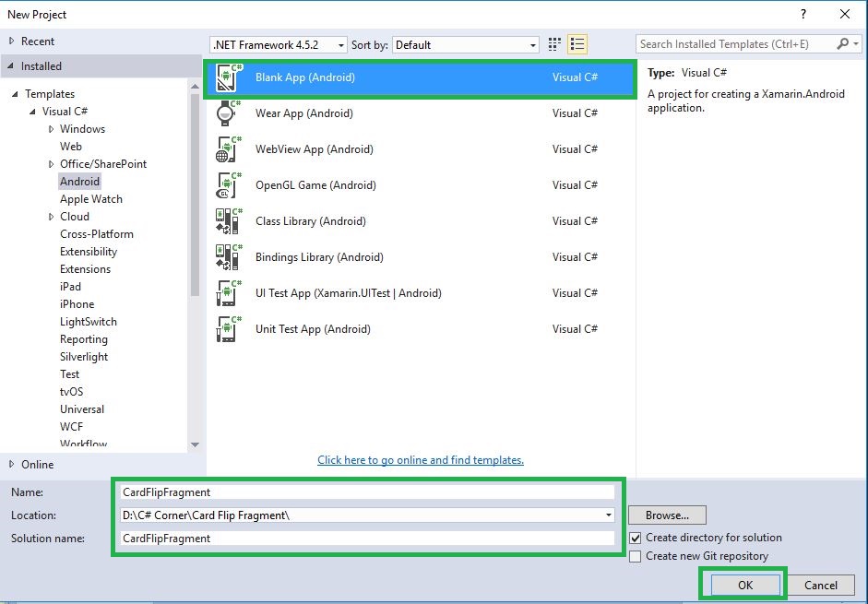Toggle Create directory for solution checkbox
Screen dimensions: 868x604
pyautogui.click(x=636, y=539)
